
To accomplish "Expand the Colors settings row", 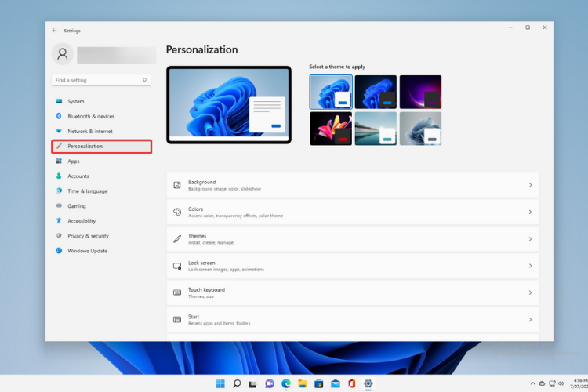I will [x=353, y=212].
